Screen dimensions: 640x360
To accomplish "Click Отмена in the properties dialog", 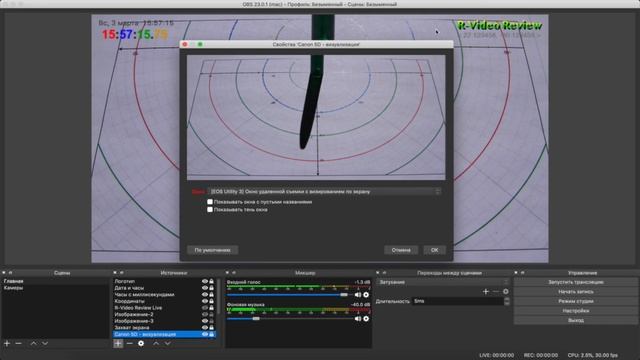I will (401, 250).
